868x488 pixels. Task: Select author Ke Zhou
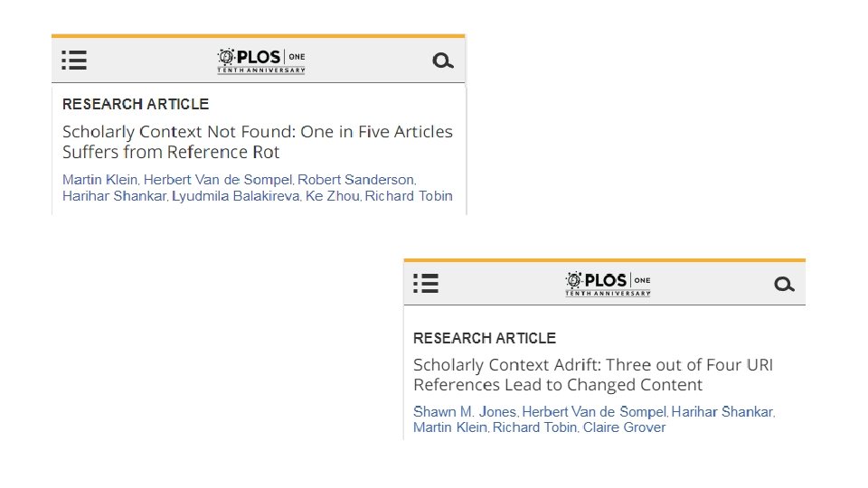point(332,196)
